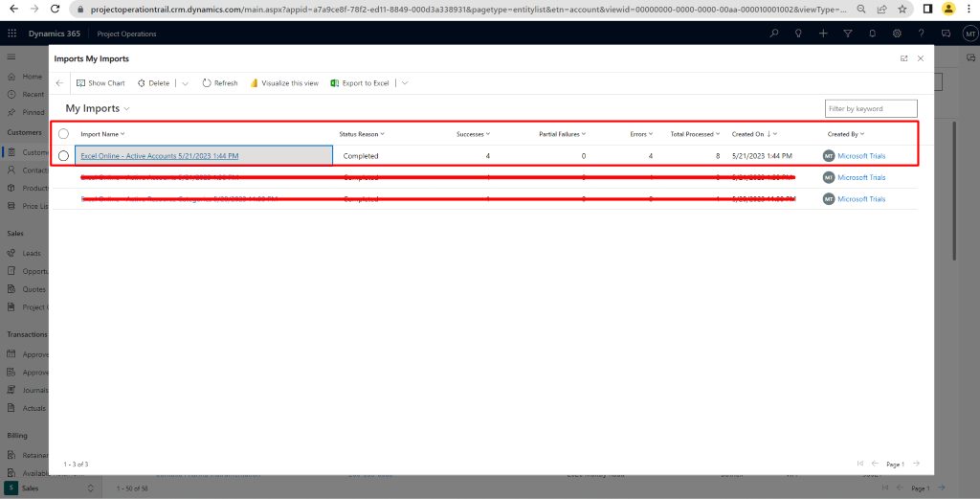Open the search icon in top bar

coord(774,34)
